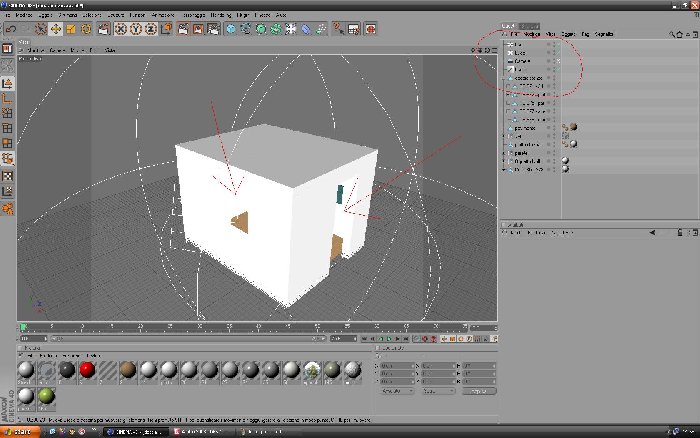The height and width of the screenshot is (438, 700).
Task: Select the green material sphere
Action: pos(46,396)
